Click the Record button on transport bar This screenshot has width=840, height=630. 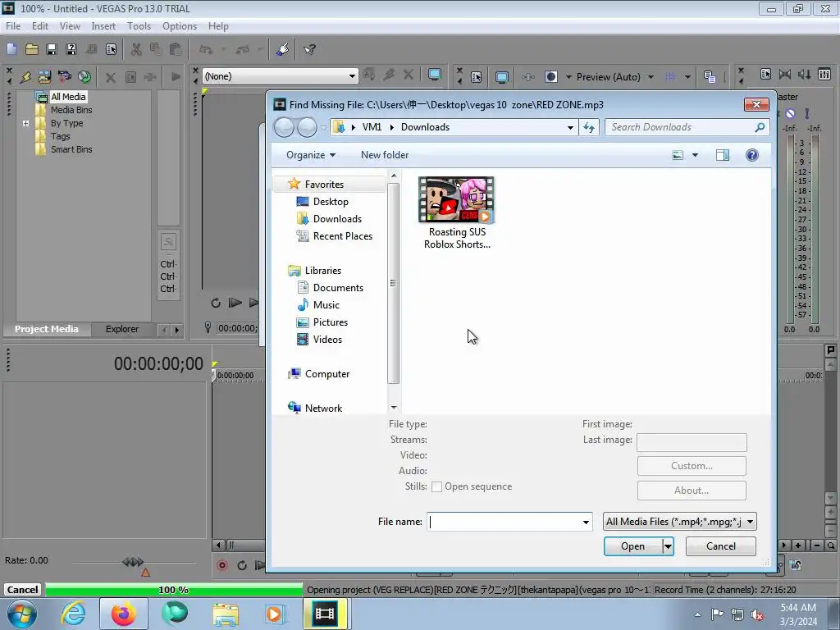pos(221,565)
